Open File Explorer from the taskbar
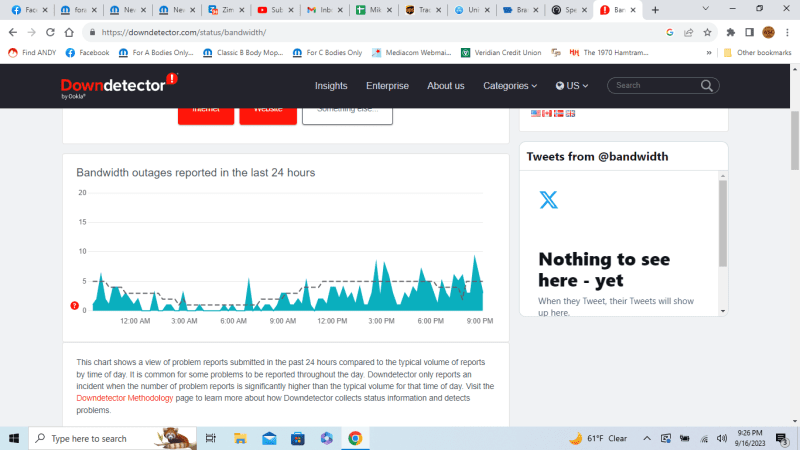The height and width of the screenshot is (450, 800). click(x=240, y=438)
